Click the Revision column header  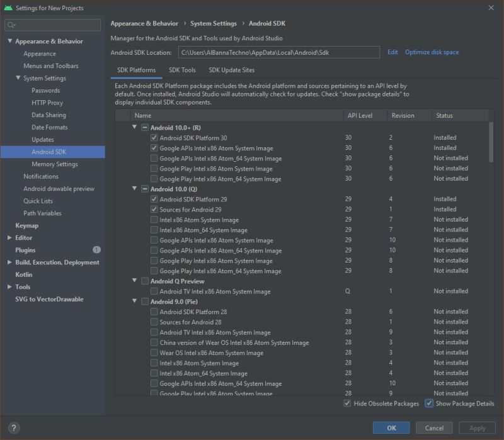pos(409,115)
